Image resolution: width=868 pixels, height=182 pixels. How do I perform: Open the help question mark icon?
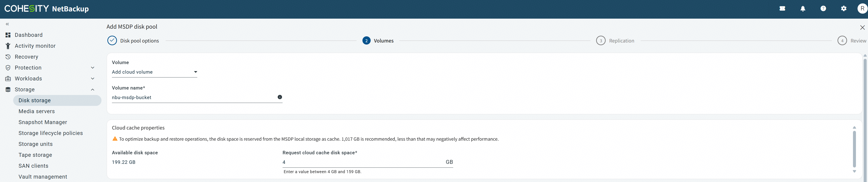click(823, 9)
